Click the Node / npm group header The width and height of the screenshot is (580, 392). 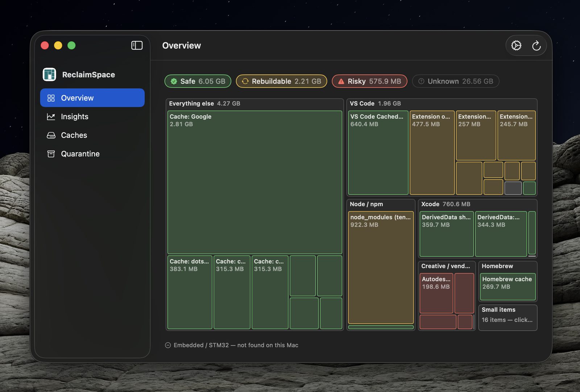[x=366, y=204]
